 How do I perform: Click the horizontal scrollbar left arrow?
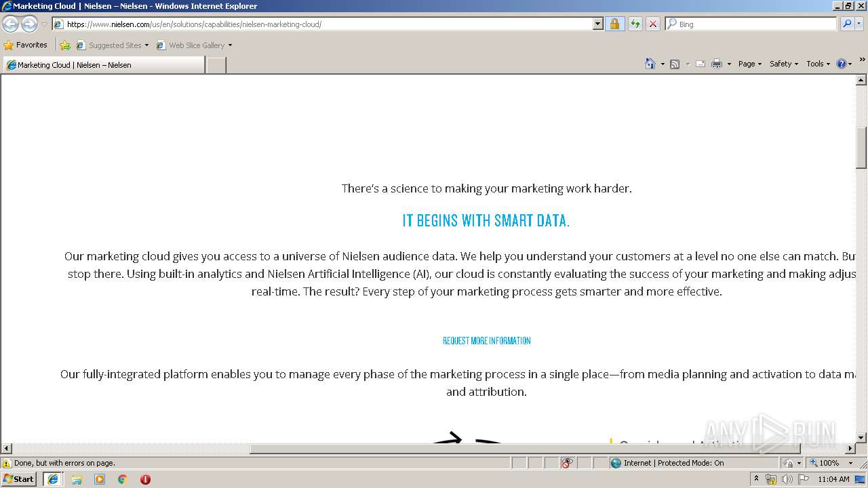click(6, 449)
